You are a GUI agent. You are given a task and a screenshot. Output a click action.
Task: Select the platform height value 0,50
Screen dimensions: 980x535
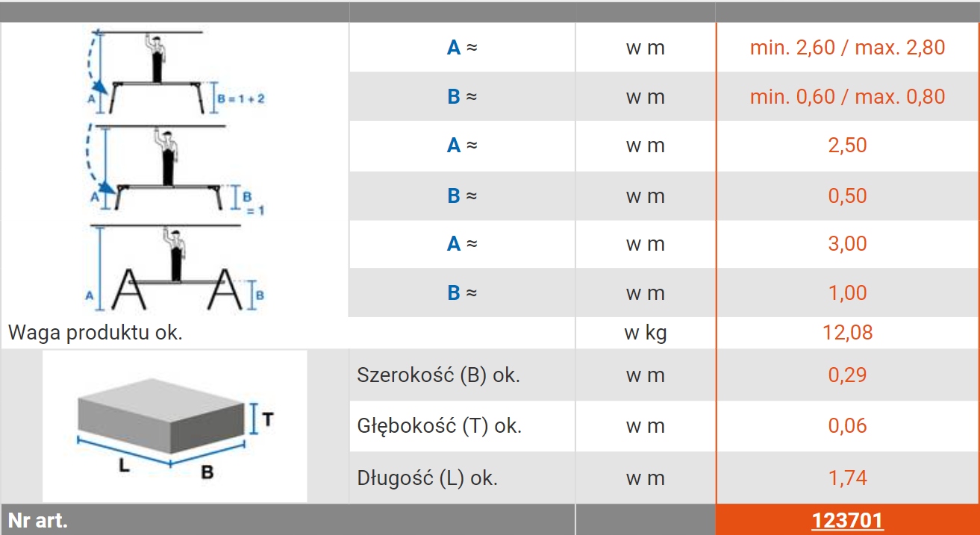tap(847, 195)
